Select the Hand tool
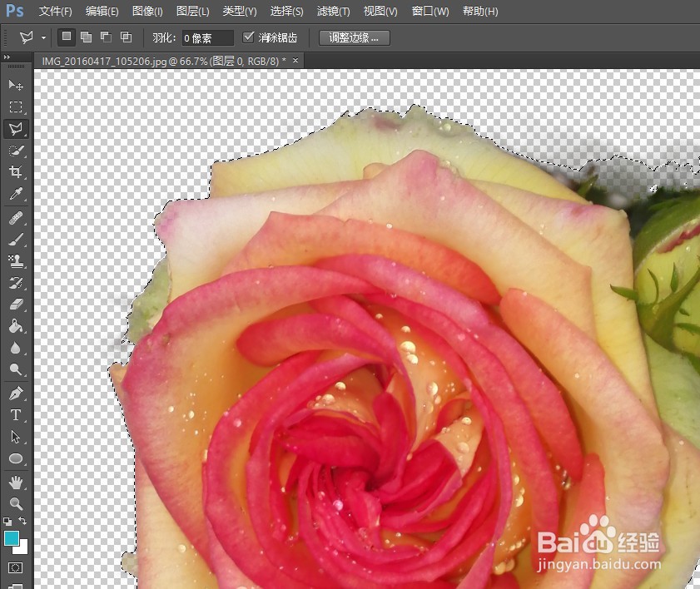700x589 pixels. (x=16, y=483)
